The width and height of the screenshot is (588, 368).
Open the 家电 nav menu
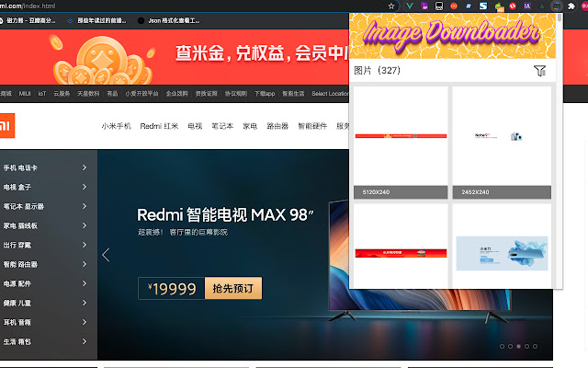tap(250, 126)
